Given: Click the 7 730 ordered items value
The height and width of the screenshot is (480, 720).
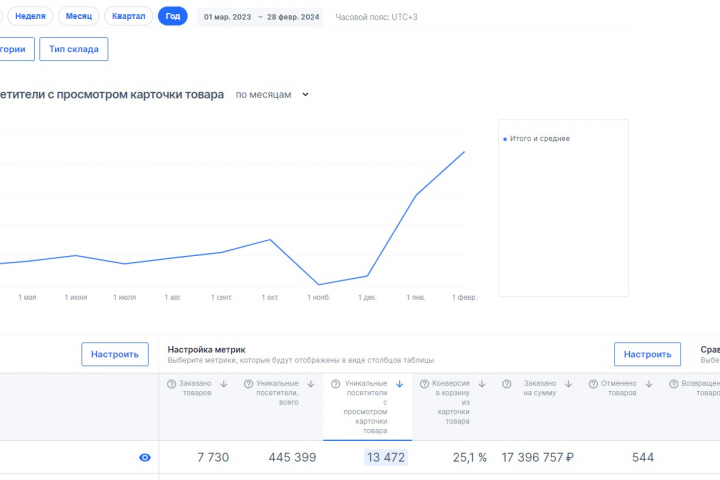Looking at the screenshot, I should click(213, 457).
